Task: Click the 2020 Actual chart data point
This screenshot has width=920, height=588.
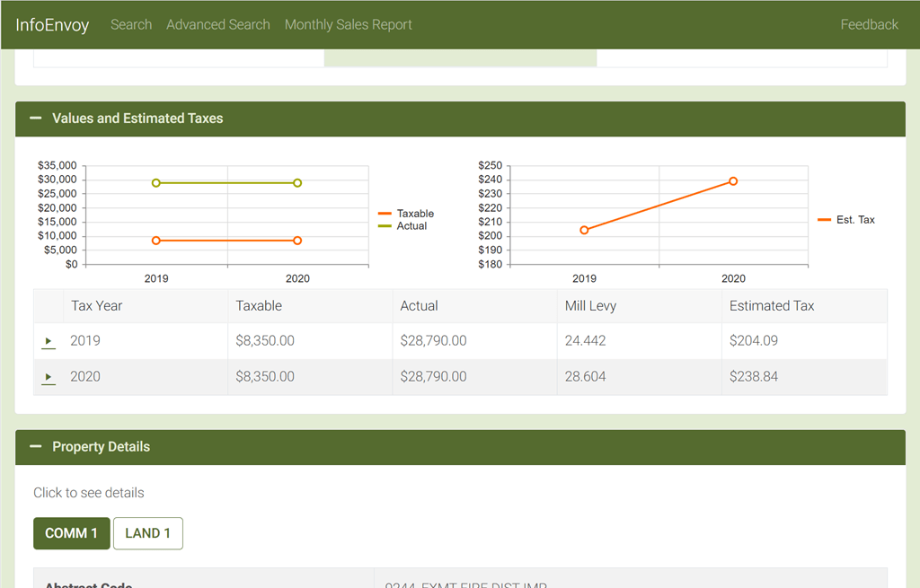Action: coord(297,182)
